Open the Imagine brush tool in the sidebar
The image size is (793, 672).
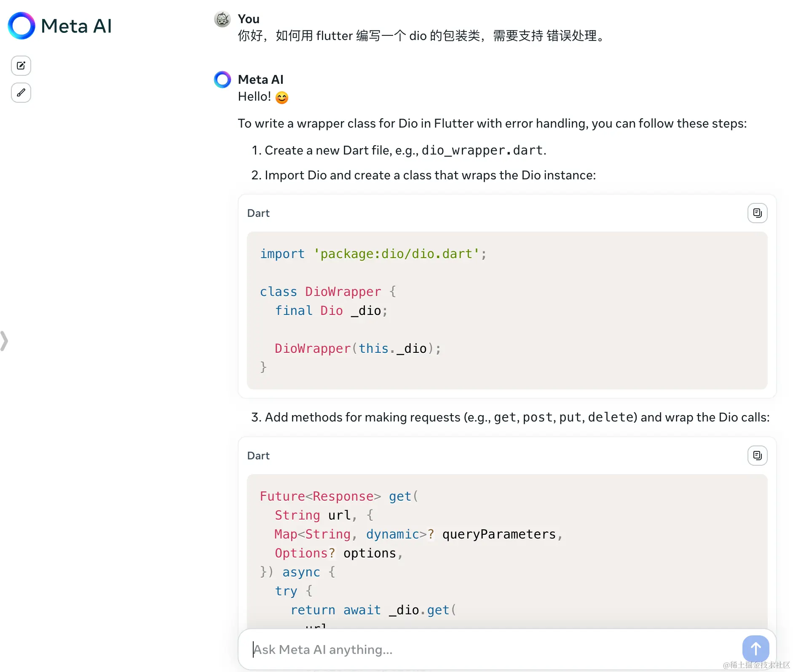21,93
